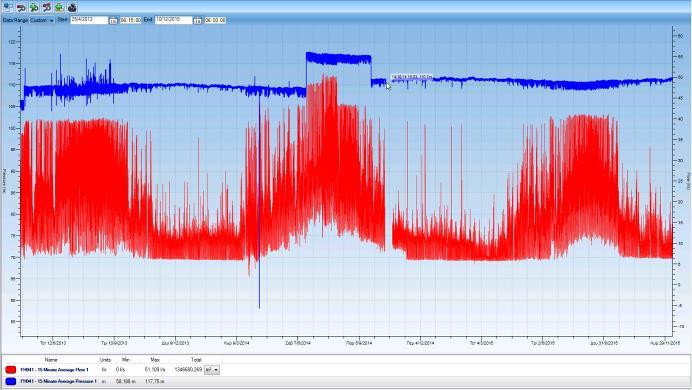
Task: Click the Min column header
Action: [x=125, y=360]
